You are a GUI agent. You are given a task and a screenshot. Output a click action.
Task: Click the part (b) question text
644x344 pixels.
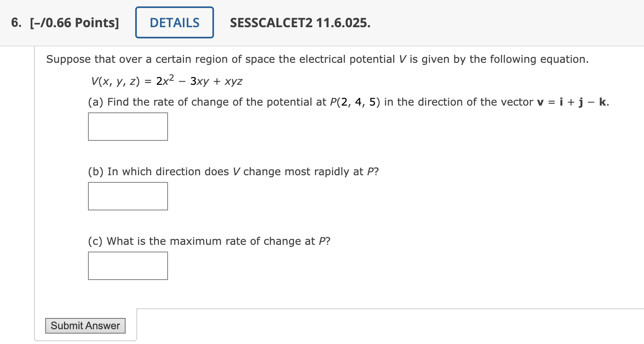click(233, 172)
